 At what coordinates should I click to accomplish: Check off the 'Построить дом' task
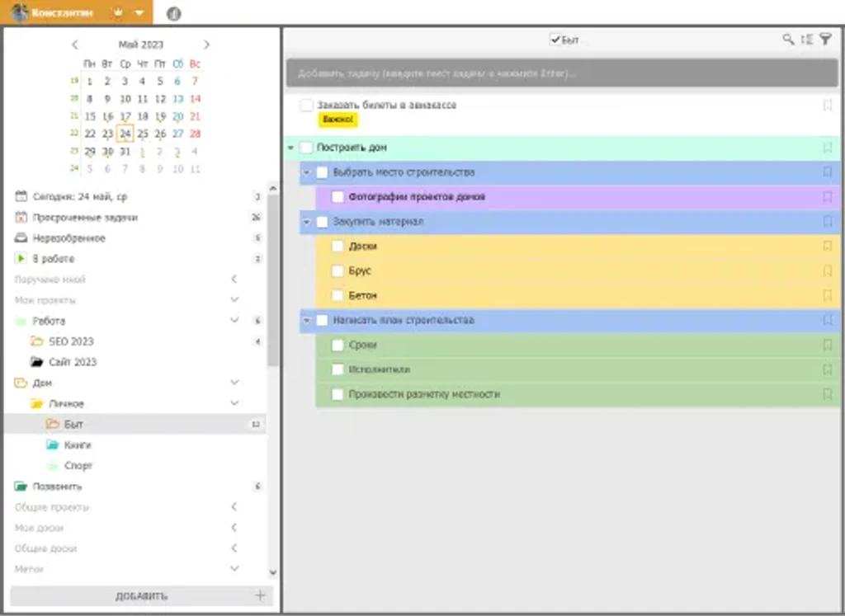(x=306, y=148)
